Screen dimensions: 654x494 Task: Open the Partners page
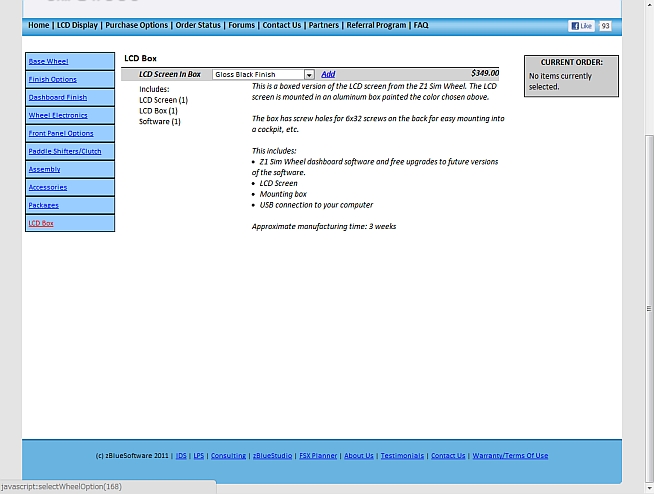pos(324,25)
